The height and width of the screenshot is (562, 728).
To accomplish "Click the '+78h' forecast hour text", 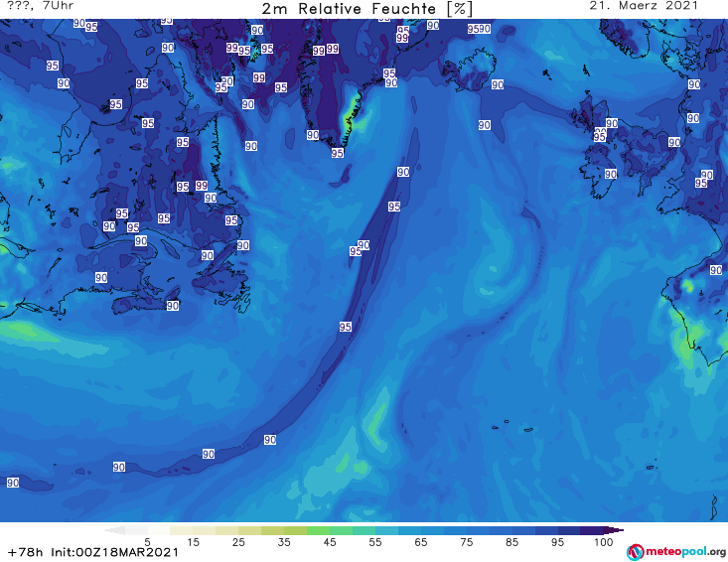I will point(25,552).
